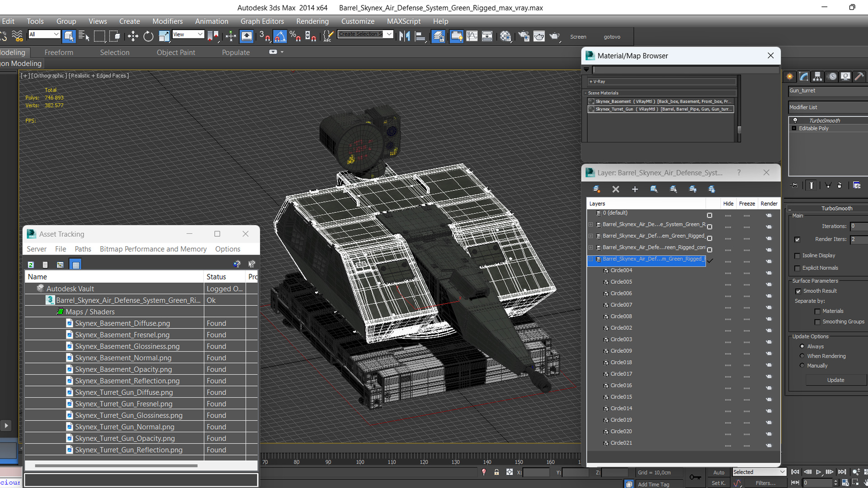The image size is (868, 488).
Task: Select When Rendering update option
Action: [802, 356]
